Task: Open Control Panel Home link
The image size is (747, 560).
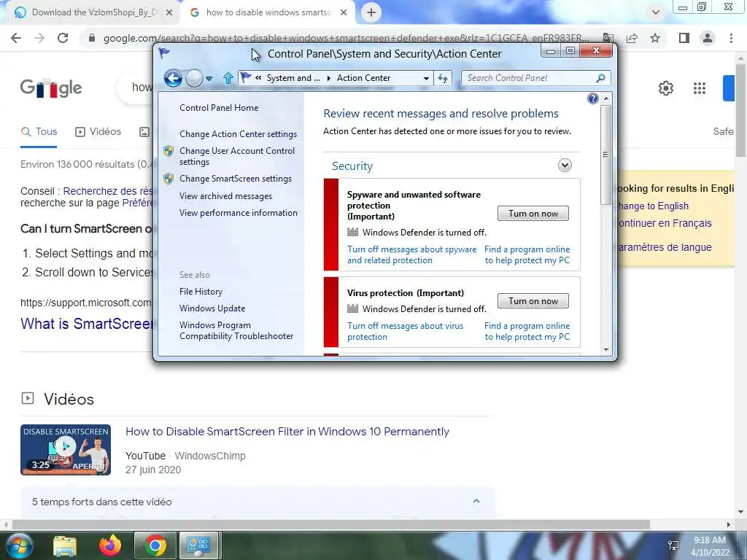Action: (219, 108)
